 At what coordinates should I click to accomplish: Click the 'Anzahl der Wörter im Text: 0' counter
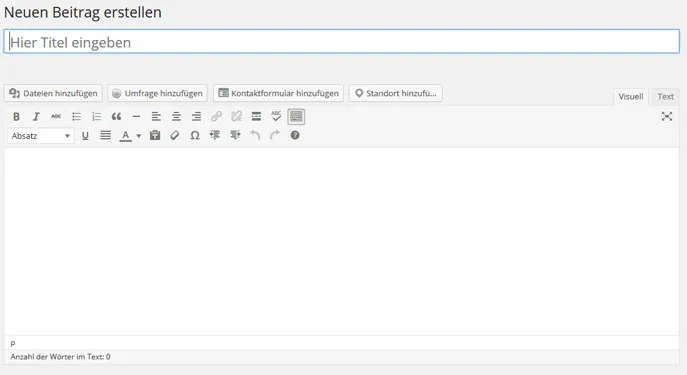pos(60,357)
